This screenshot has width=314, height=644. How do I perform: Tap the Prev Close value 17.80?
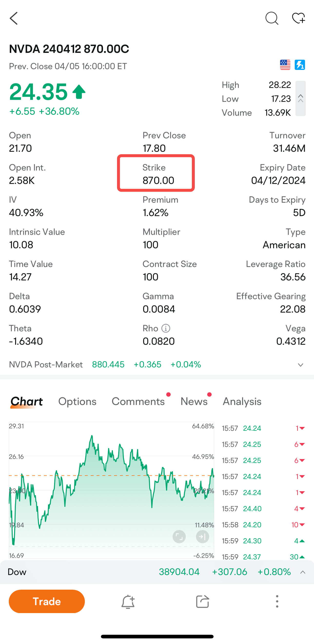(x=154, y=148)
